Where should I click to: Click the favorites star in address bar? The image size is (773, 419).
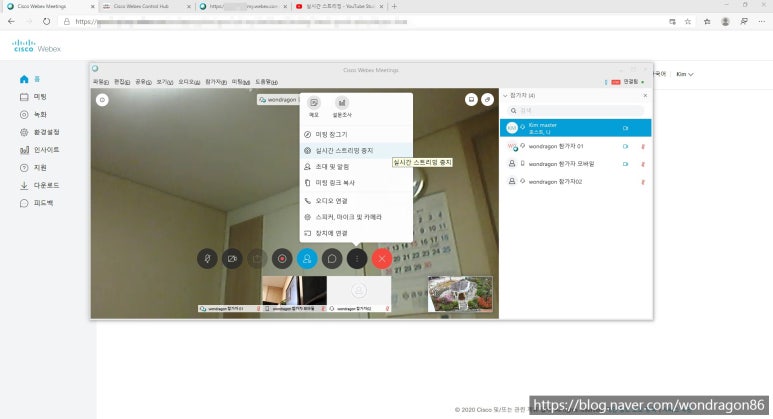coord(688,22)
